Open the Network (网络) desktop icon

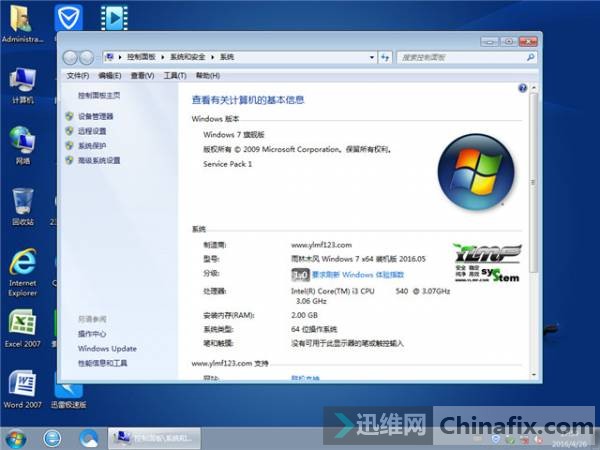23,145
